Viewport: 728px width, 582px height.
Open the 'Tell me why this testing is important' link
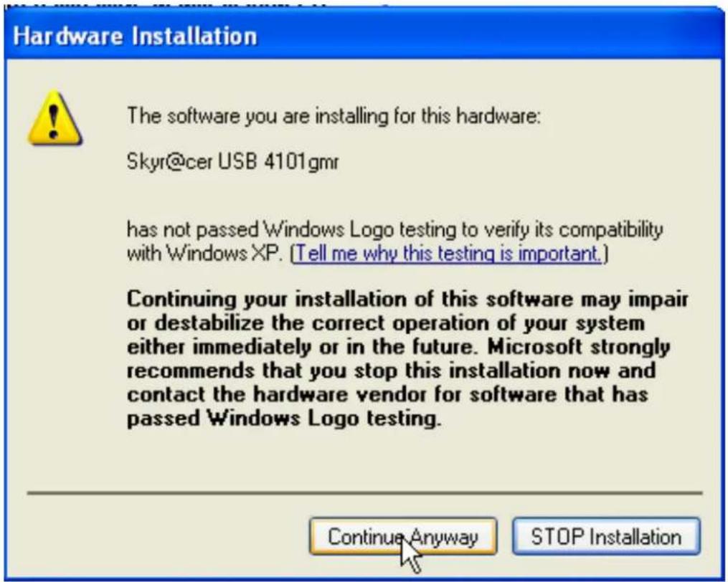click(448, 254)
